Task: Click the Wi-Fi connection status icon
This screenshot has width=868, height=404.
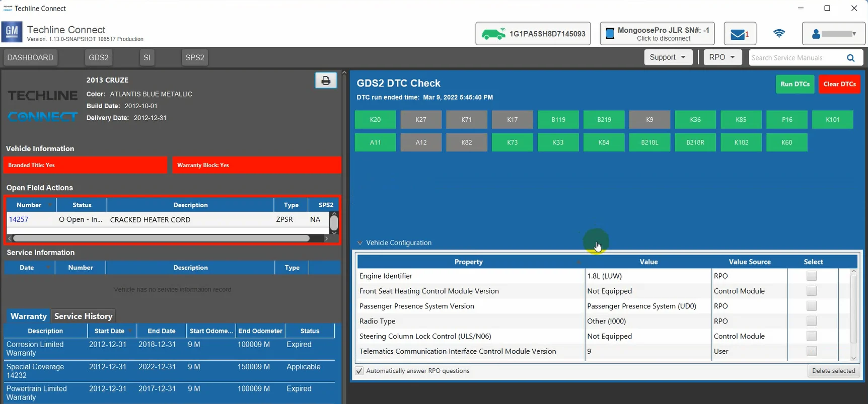Action: [779, 34]
